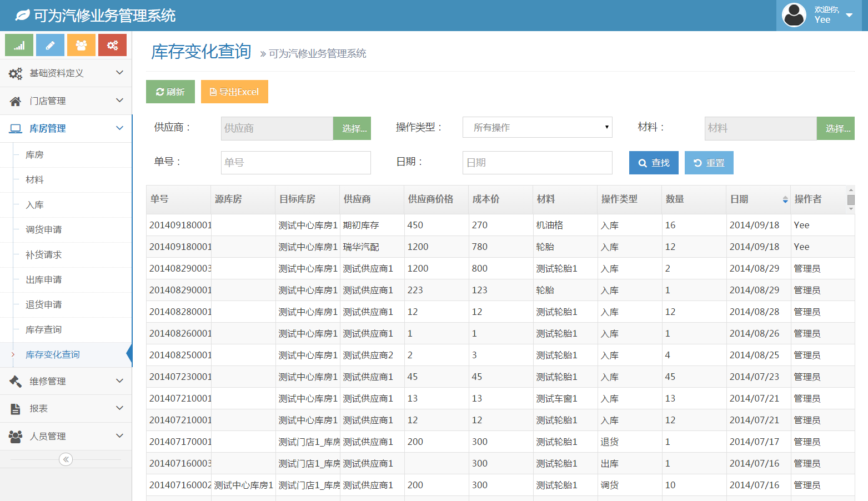Click the table's vertical scrollbar thumb
Image resolution: width=868 pixels, height=501 pixels.
coord(851,200)
